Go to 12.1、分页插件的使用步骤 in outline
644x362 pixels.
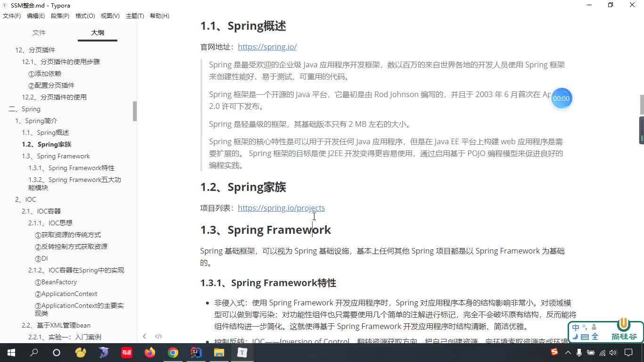[x=61, y=62]
